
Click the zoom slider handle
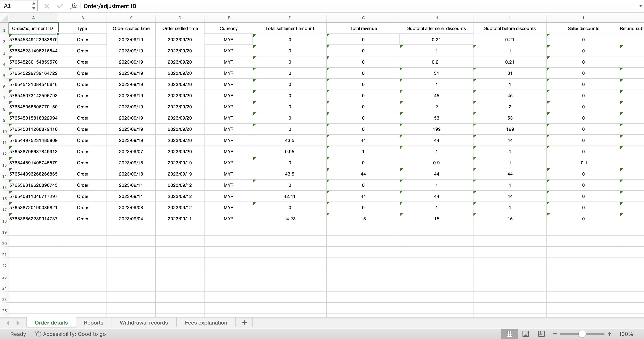[582, 334]
